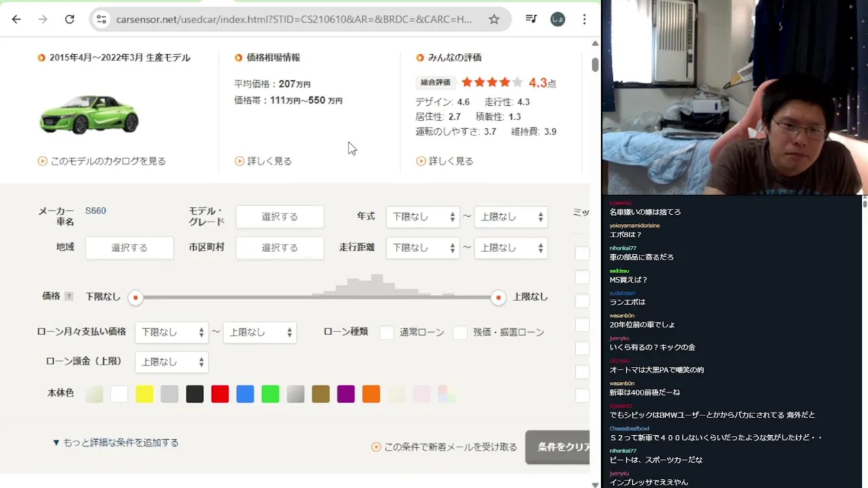The width and height of the screenshot is (868, 488).
Task: Open site information icon in address bar
Action: [102, 19]
